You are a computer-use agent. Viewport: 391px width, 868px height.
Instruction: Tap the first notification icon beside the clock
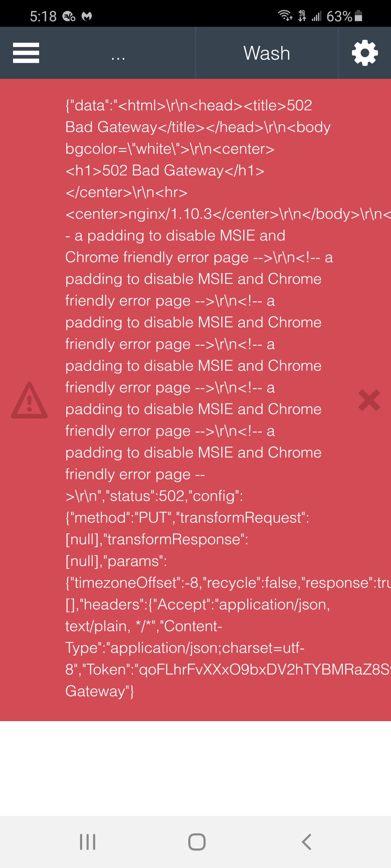tap(69, 16)
